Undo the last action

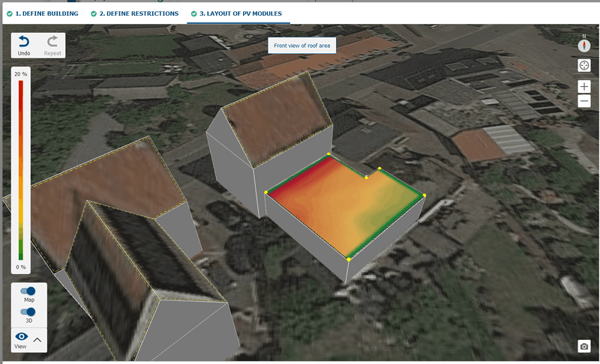coord(24,46)
